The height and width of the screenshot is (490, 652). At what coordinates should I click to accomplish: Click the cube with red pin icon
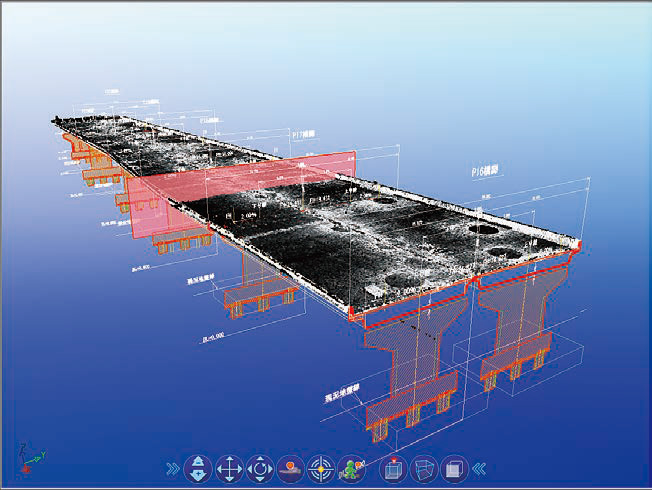393,468
